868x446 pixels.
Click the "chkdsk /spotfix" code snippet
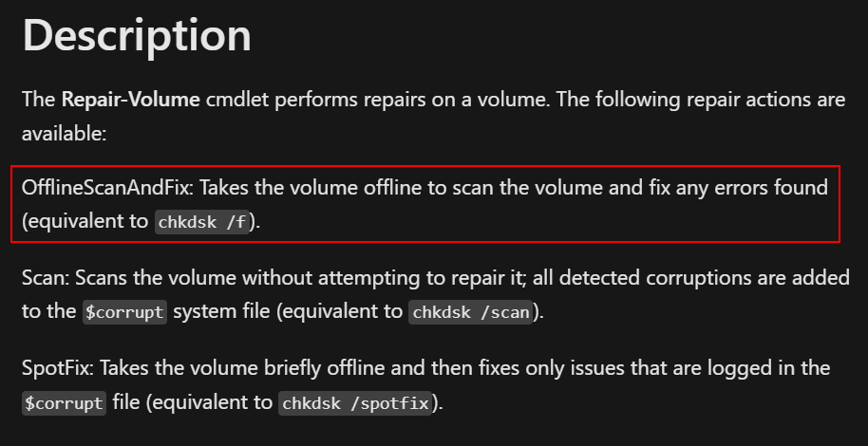coord(355,403)
